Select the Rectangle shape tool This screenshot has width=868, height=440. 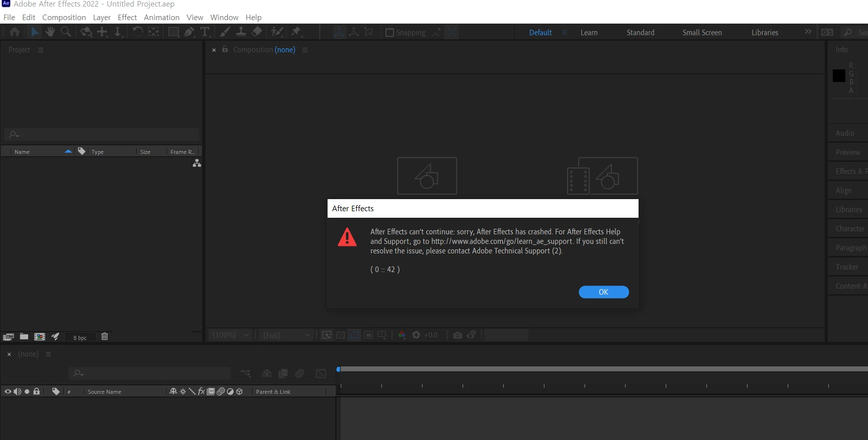coord(174,32)
